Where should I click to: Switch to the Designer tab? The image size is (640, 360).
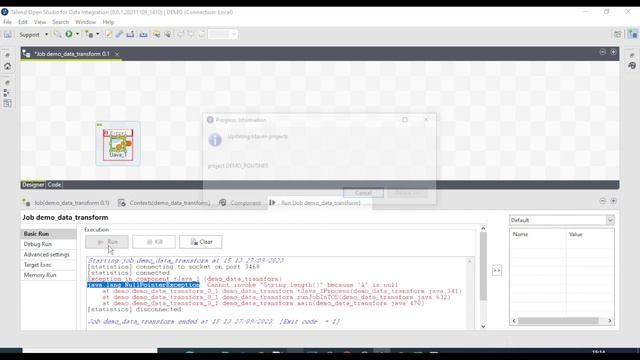click(x=33, y=185)
